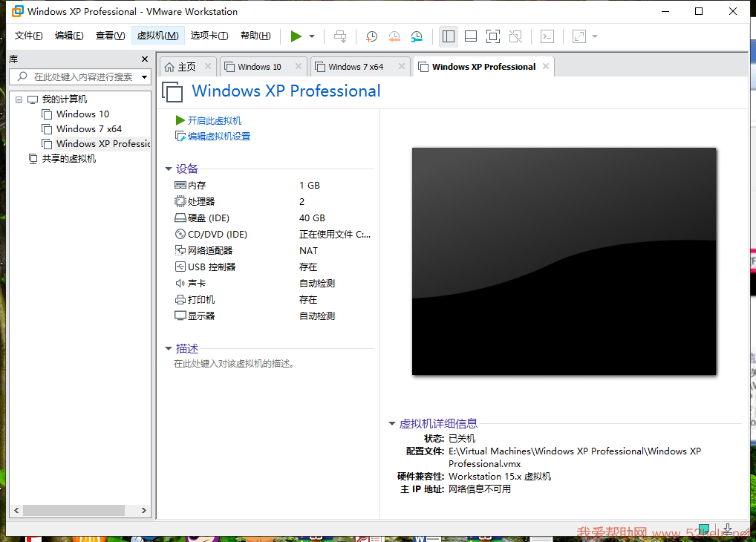The width and height of the screenshot is (756, 542).
Task: Click the 打印机 printer icon
Action: pos(180,299)
